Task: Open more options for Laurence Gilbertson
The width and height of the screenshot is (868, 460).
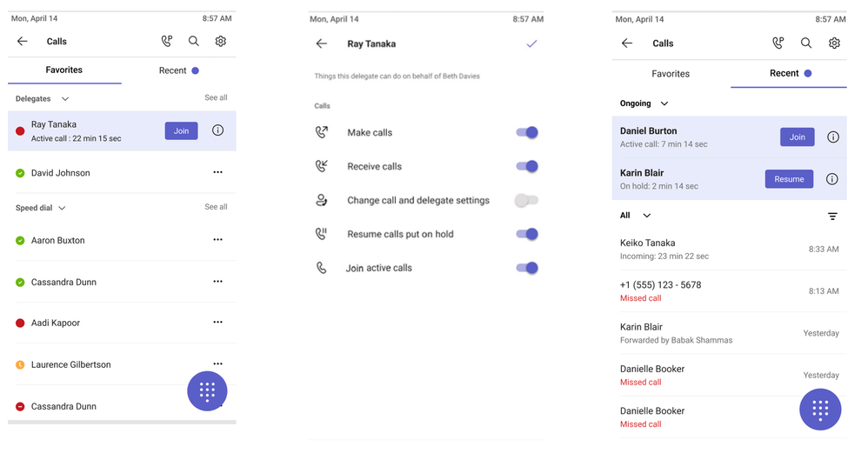Action: (x=218, y=363)
